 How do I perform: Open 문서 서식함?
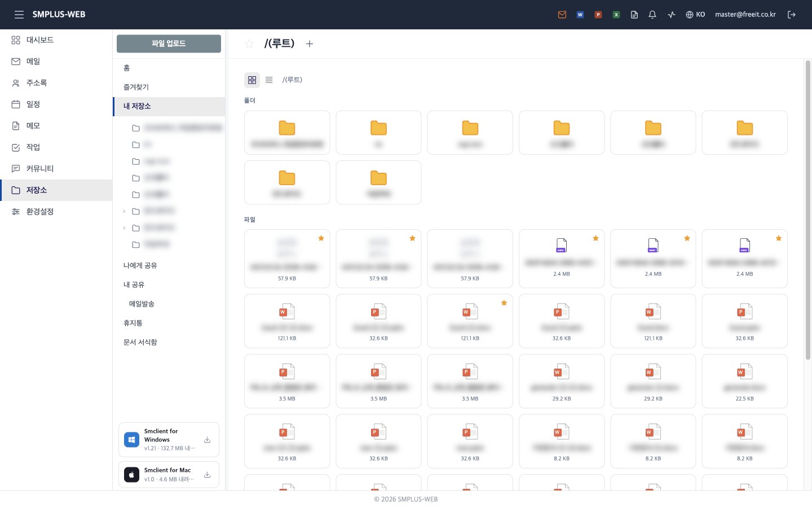click(169, 342)
